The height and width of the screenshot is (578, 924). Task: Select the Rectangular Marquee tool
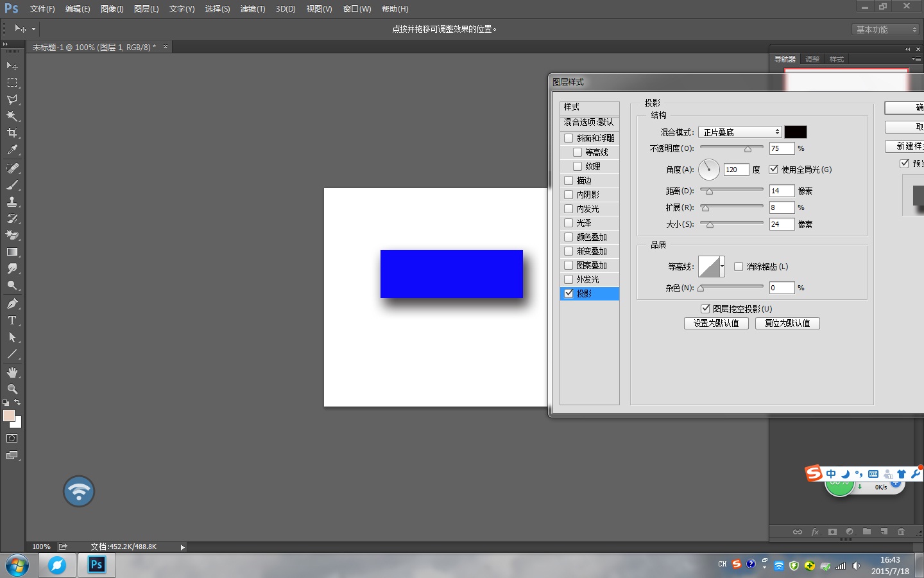click(12, 83)
